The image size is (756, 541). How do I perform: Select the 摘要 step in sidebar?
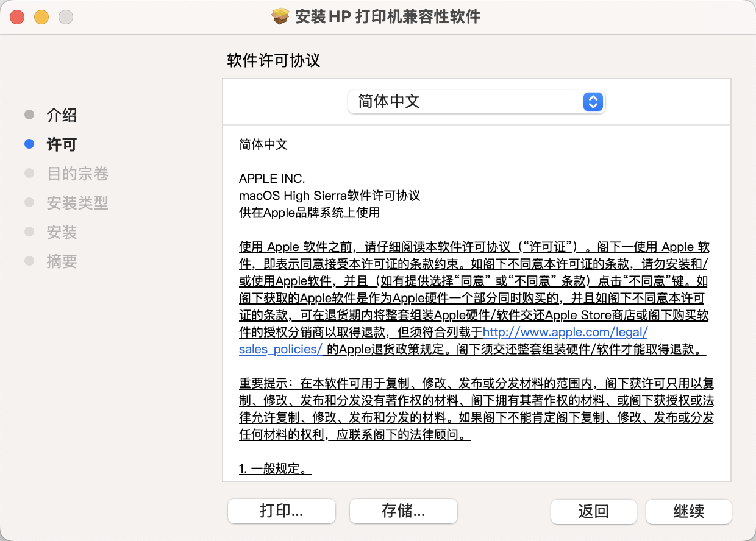pos(62,261)
